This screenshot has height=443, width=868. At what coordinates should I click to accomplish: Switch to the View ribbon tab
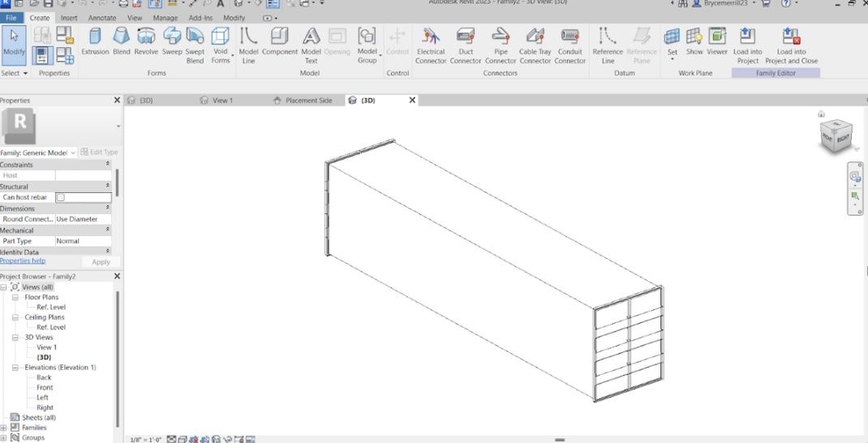135,18
